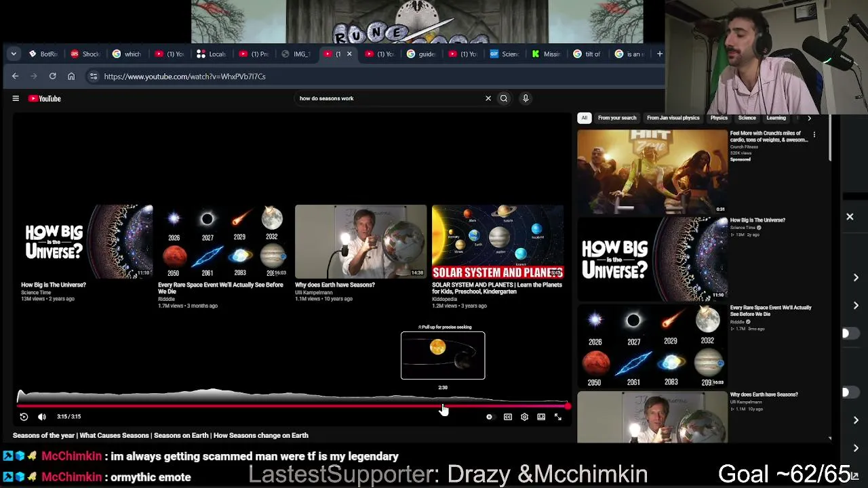
Task: Expand the lowest chevron in the side panel
Action: pyautogui.click(x=856, y=448)
